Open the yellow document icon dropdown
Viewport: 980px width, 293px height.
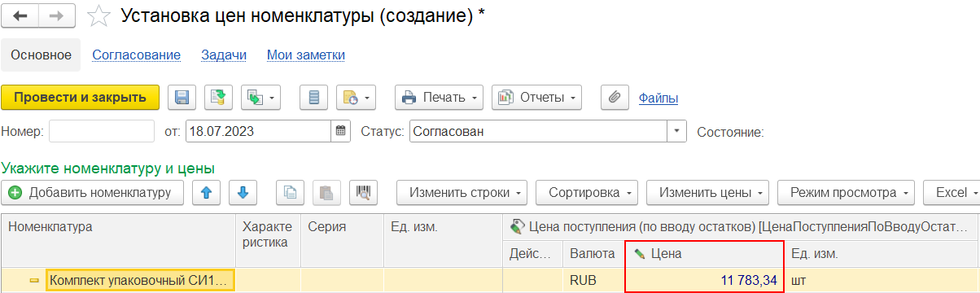point(356,98)
